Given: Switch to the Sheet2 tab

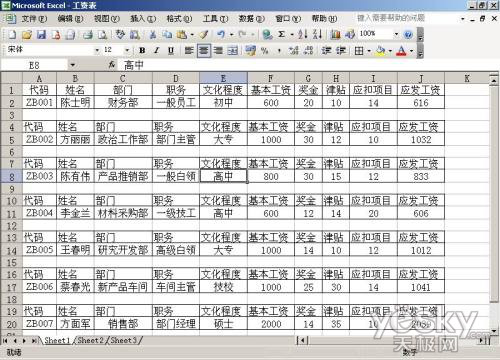Looking at the screenshot, I should (x=91, y=340).
